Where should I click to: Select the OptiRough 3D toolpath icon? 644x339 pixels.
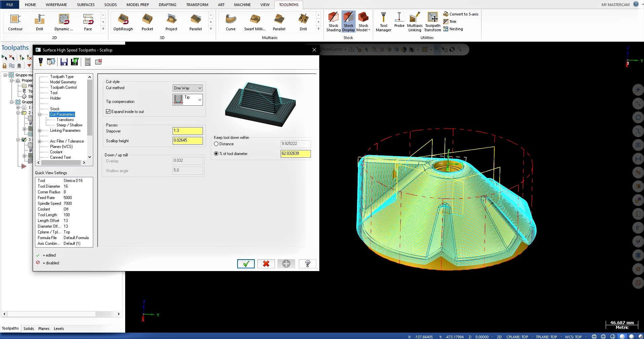click(123, 22)
